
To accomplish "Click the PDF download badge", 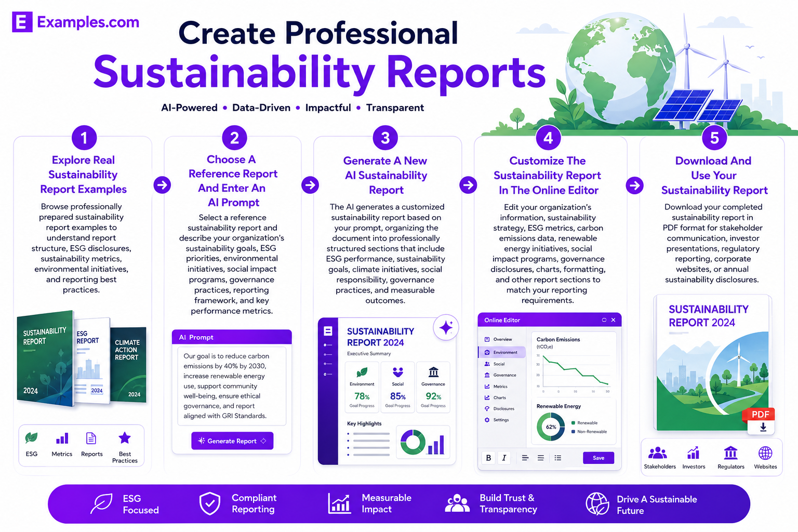I will pos(761,420).
